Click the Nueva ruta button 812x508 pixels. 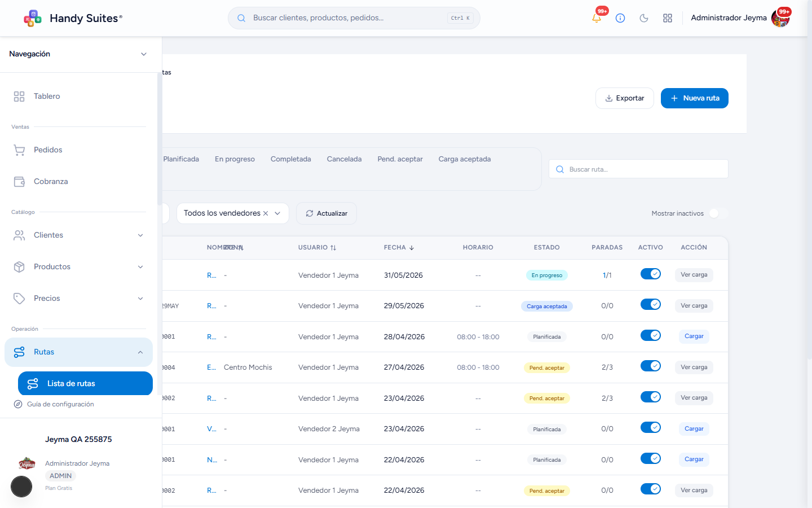click(x=695, y=98)
